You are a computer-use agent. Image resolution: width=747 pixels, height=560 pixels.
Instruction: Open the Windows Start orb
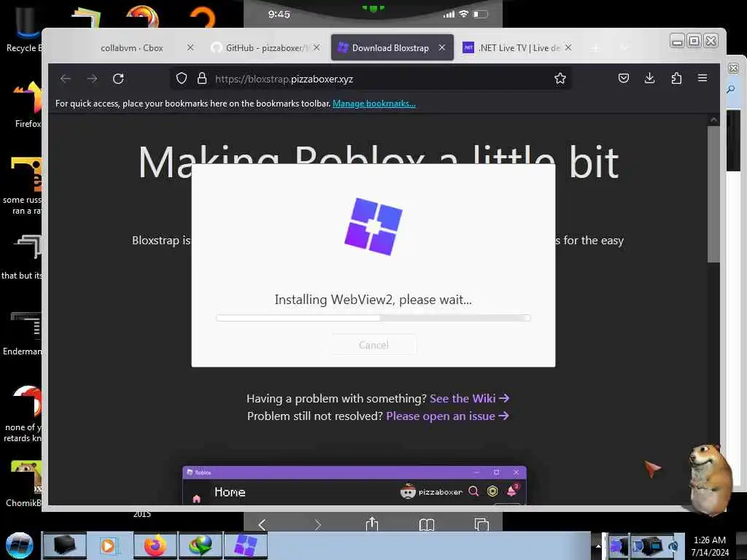(x=19, y=545)
